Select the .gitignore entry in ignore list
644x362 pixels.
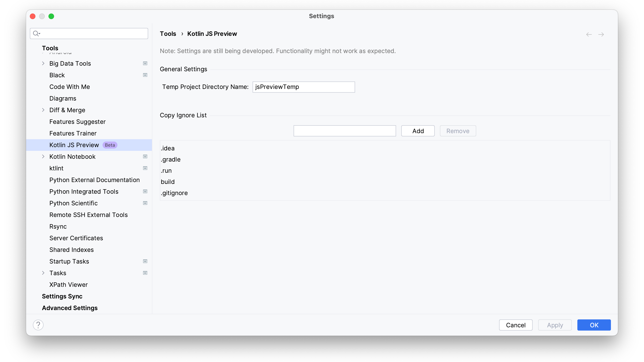(x=174, y=193)
